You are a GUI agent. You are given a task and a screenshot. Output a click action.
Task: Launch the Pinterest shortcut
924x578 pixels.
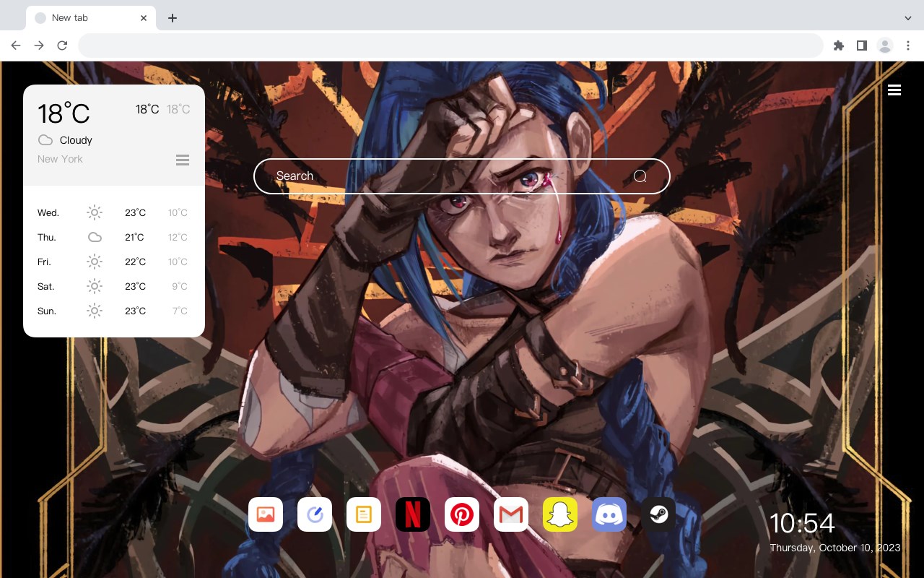[x=462, y=514]
